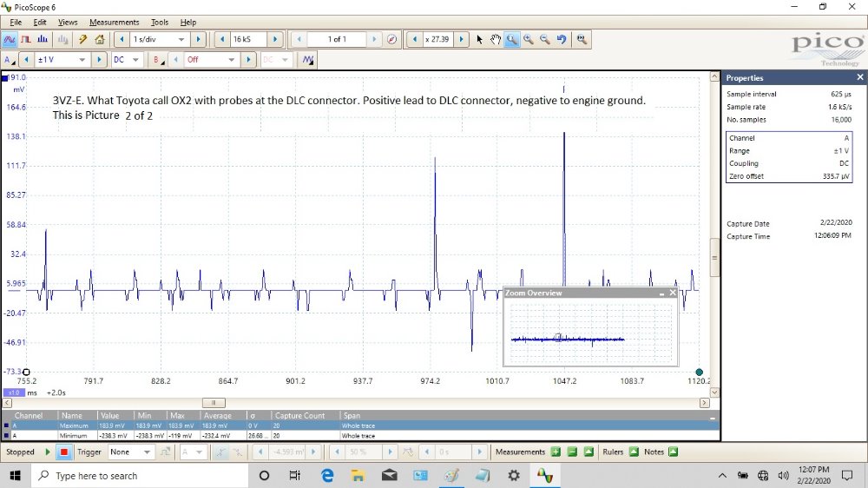Viewport: 868px width, 488px height.
Task: Select the arrow pointer tool
Action: (x=479, y=39)
